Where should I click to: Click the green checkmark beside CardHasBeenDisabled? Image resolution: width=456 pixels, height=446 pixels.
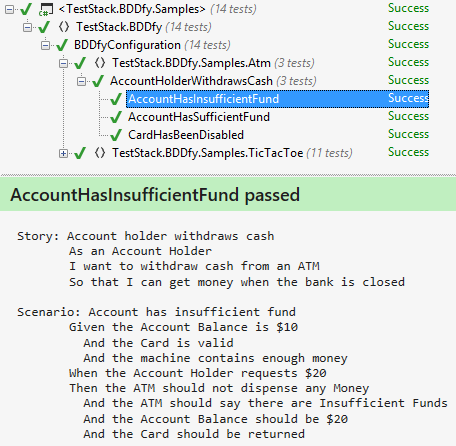[x=116, y=135]
